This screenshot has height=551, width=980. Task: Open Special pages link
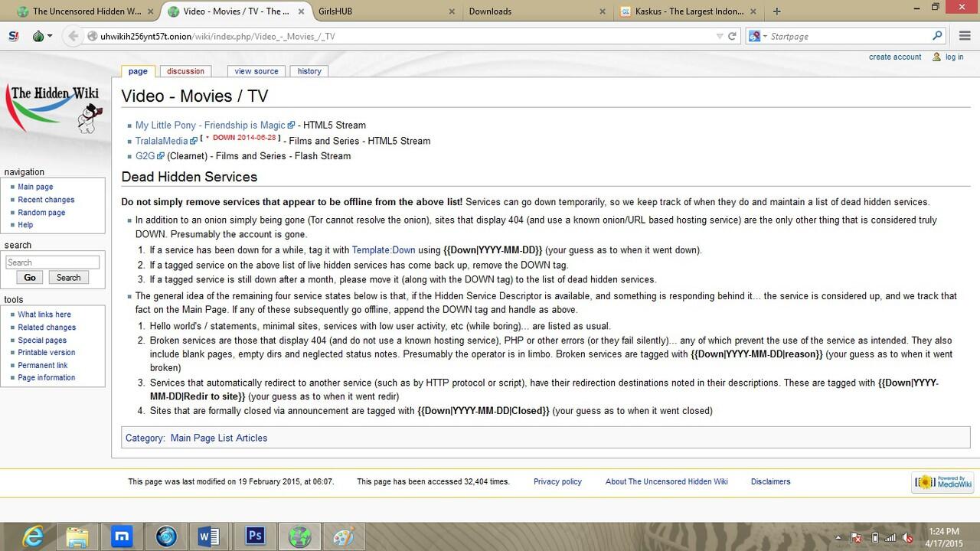pyautogui.click(x=42, y=341)
